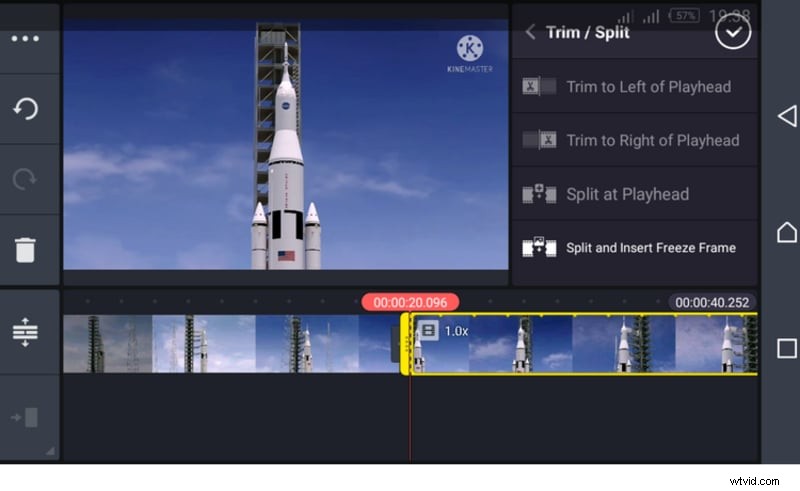Tap the jump-to-end icon in the sidebar
This screenshot has width=800, height=491.
tap(25, 417)
